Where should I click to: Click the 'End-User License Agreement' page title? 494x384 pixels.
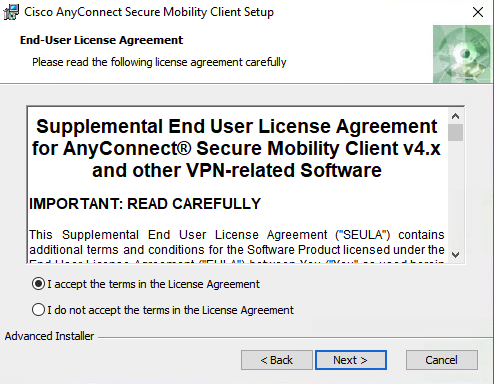101,40
